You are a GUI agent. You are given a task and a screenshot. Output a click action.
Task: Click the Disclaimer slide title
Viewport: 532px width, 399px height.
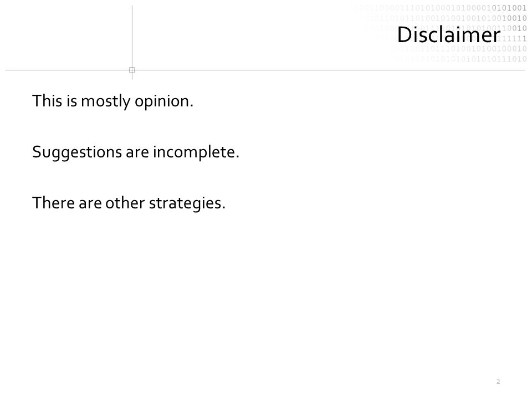coord(448,34)
